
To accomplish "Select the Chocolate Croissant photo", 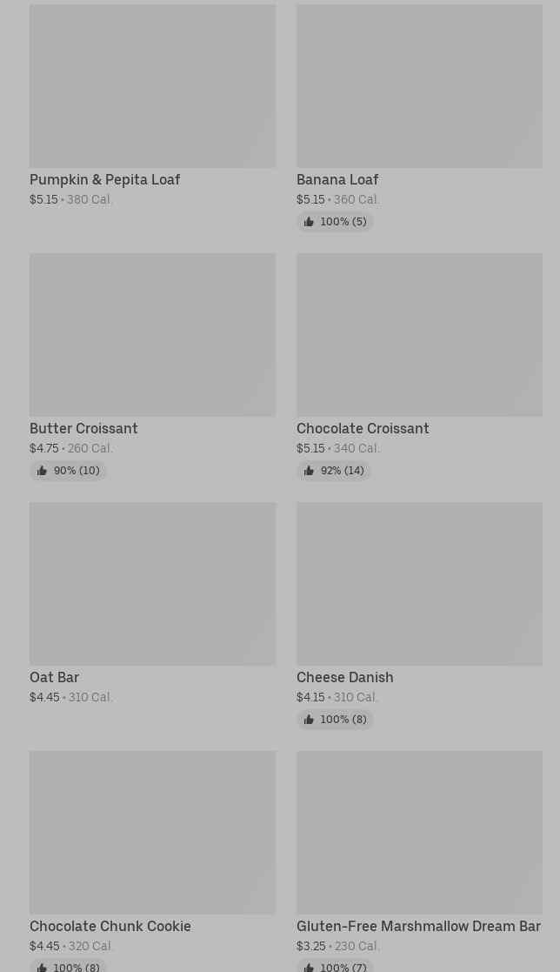I will (x=419, y=335).
